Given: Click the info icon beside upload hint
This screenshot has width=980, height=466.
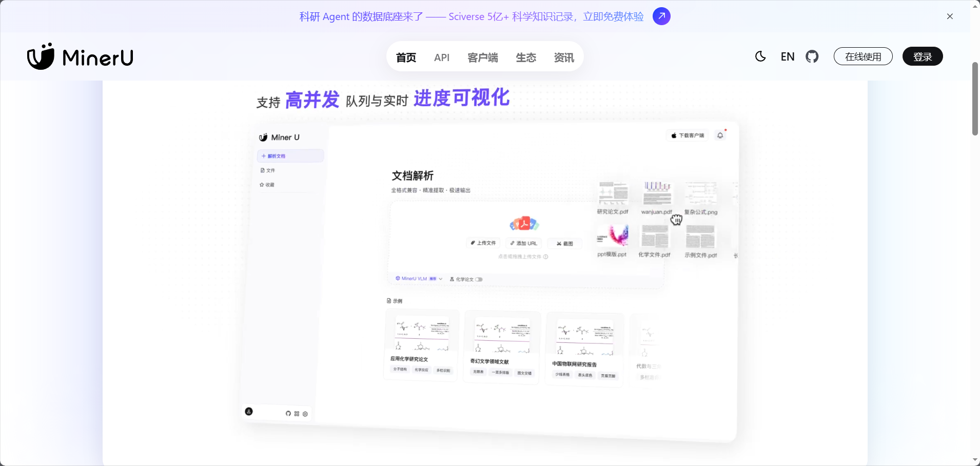Looking at the screenshot, I should [545, 257].
